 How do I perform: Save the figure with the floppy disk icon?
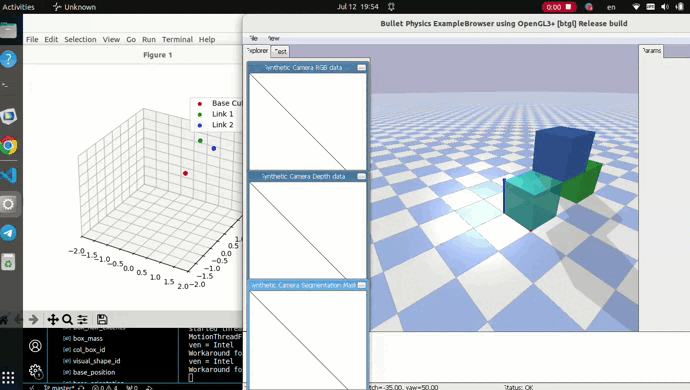102,320
